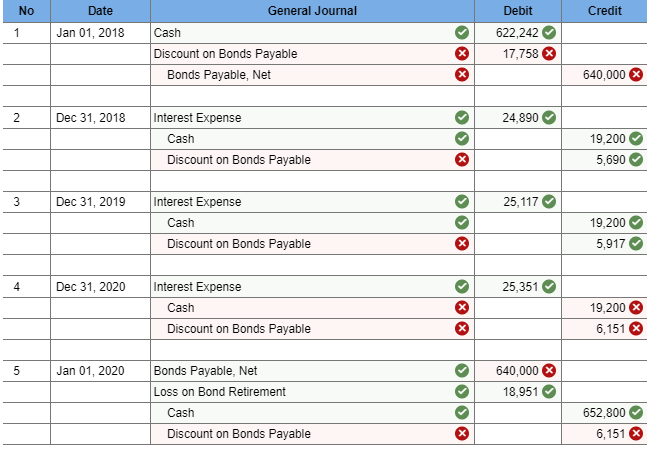Click the green check beside the 25,117 debit
The height and width of the screenshot is (449, 647).
pyautogui.click(x=549, y=202)
